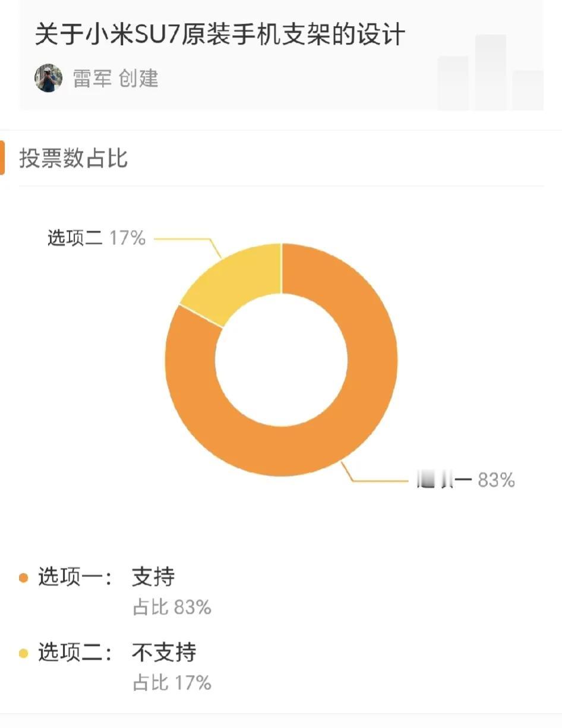Image resolution: width=562 pixels, height=728 pixels.
Task: Choose option 支持 in the legend
Action: [x=153, y=577]
